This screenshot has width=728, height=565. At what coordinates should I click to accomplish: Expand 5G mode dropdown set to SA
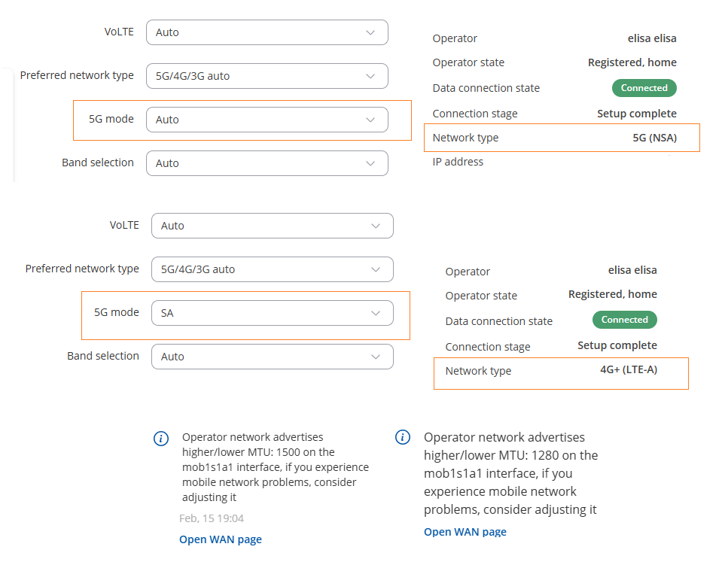pyautogui.click(x=272, y=313)
